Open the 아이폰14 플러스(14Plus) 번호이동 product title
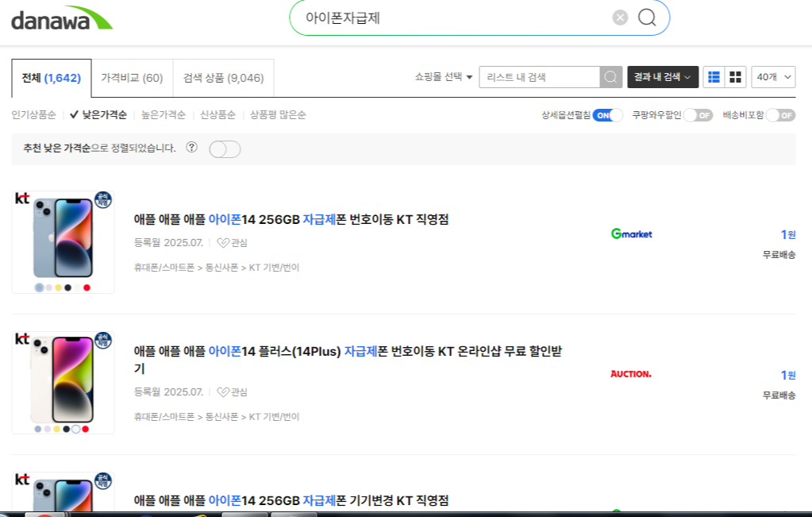Viewport: 812px width, 517px height. [x=348, y=360]
